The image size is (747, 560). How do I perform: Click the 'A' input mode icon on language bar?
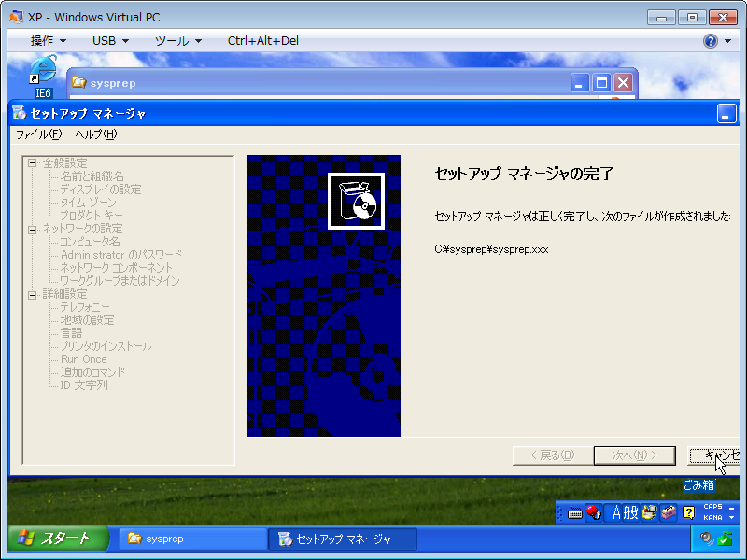[616, 512]
